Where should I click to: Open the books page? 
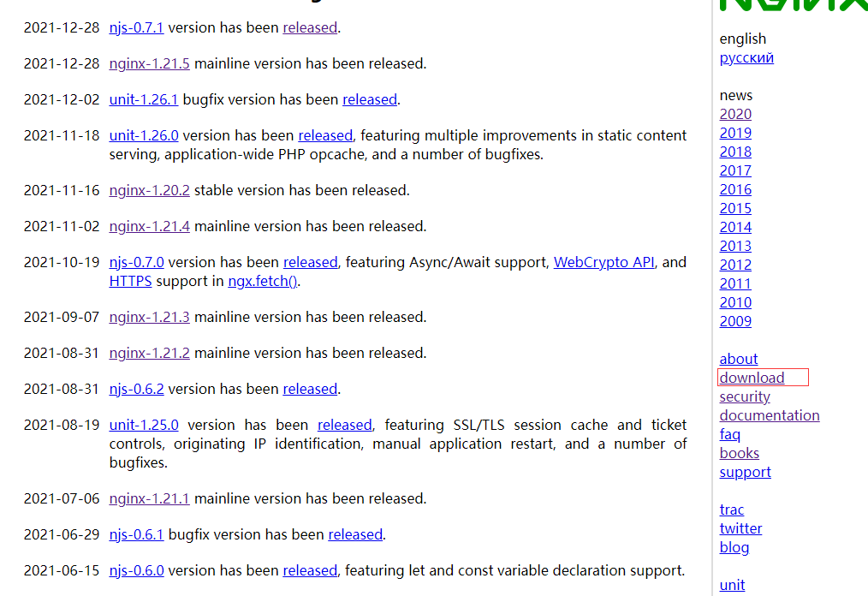pyautogui.click(x=739, y=454)
